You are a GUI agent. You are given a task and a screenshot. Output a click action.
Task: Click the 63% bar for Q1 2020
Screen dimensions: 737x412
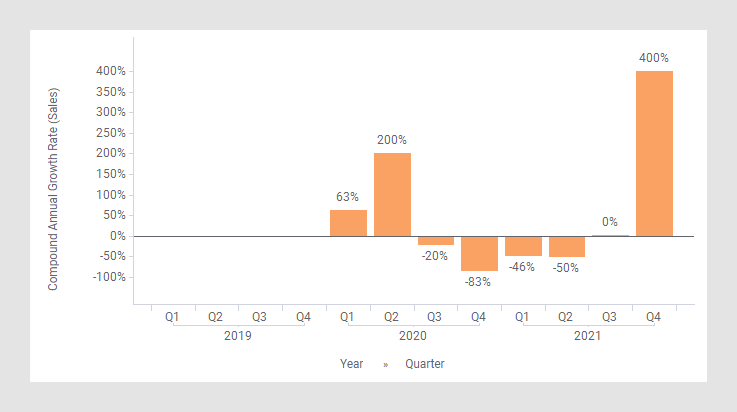click(x=348, y=223)
